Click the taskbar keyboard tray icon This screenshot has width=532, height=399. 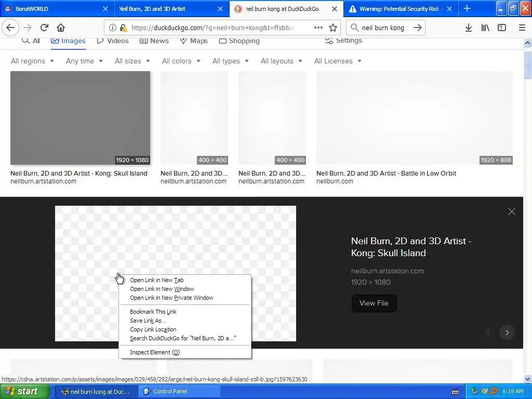point(455,392)
